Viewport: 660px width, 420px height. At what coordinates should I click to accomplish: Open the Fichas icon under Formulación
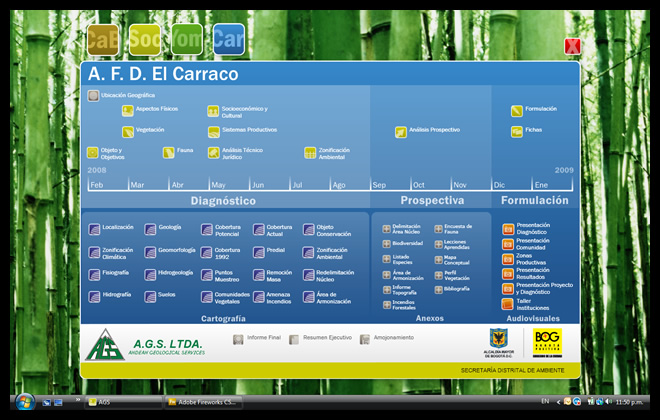click(x=516, y=131)
